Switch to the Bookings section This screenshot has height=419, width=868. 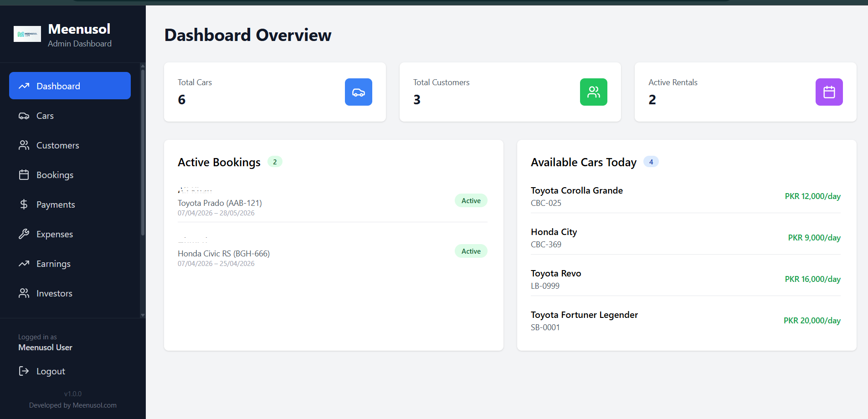(x=55, y=174)
